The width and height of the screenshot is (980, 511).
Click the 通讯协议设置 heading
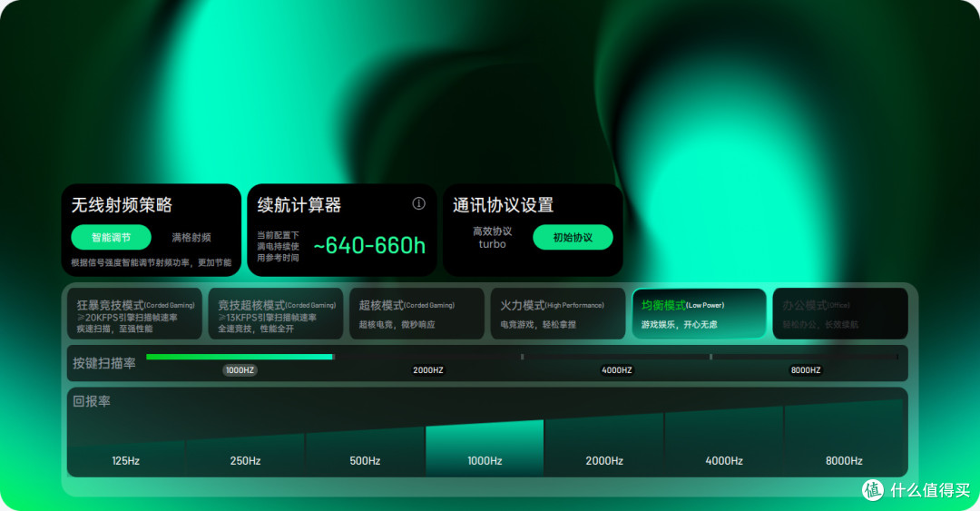click(x=503, y=204)
